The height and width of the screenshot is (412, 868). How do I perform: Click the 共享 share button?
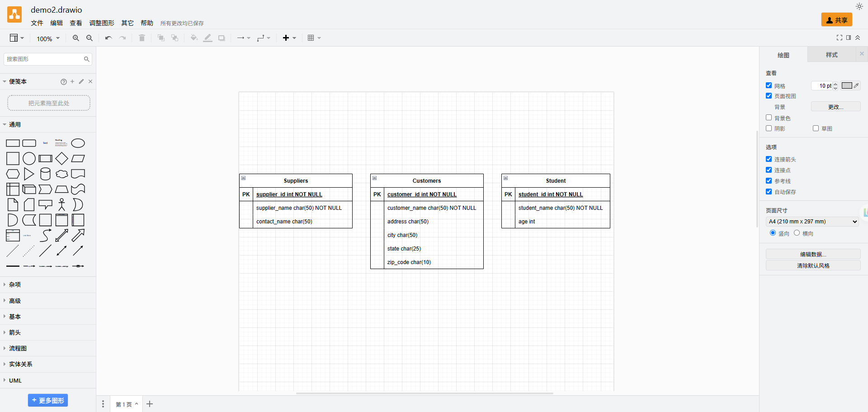pos(837,20)
